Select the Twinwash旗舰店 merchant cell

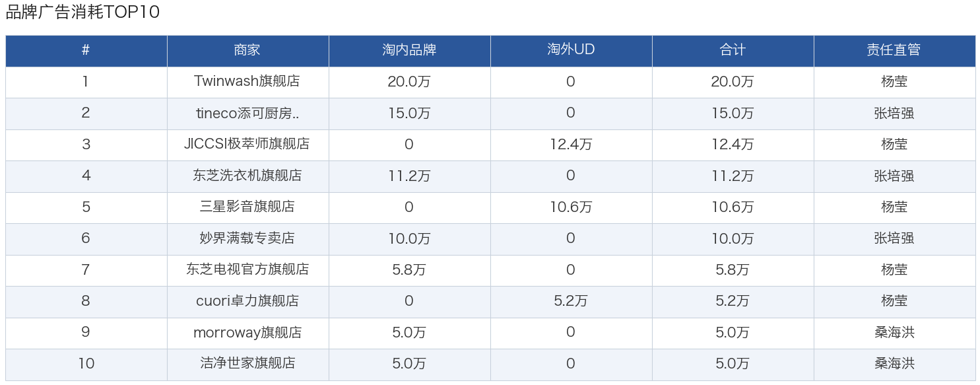click(247, 82)
